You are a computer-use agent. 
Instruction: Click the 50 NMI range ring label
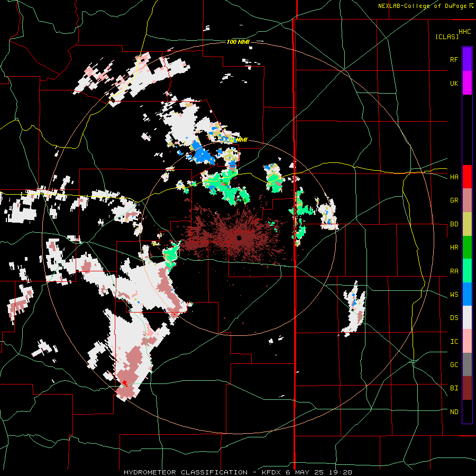[x=237, y=140]
